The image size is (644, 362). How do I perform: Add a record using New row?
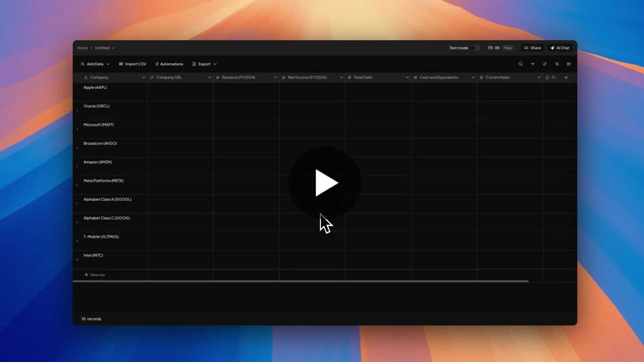click(x=95, y=275)
